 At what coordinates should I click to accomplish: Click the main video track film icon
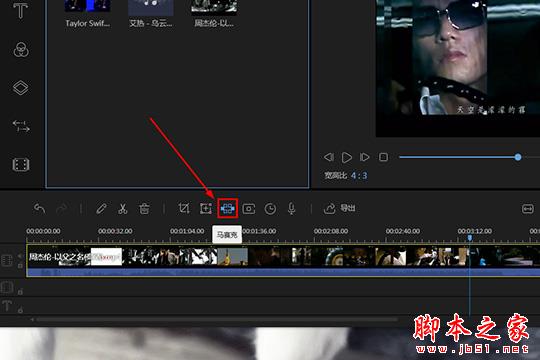pos(7,260)
